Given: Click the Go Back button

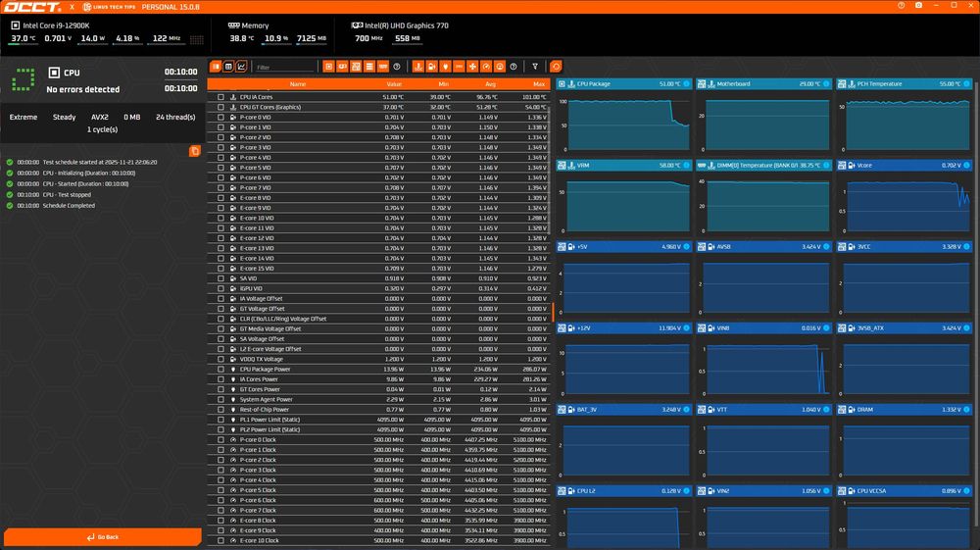Looking at the screenshot, I should pos(103,537).
